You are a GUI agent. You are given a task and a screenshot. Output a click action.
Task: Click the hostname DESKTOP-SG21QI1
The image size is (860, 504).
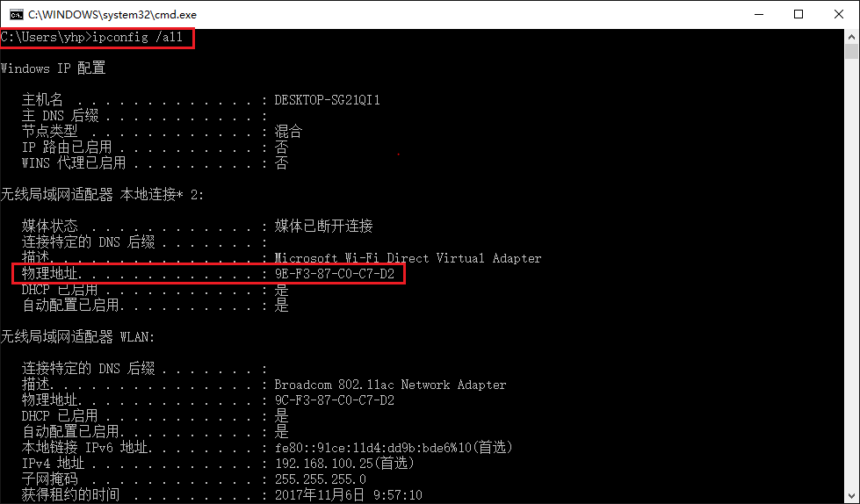328,100
